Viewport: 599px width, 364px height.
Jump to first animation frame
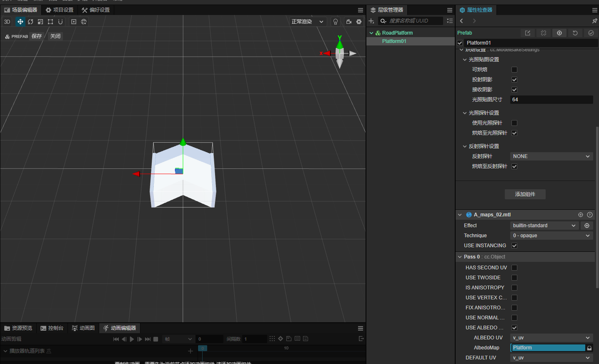[x=116, y=339]
